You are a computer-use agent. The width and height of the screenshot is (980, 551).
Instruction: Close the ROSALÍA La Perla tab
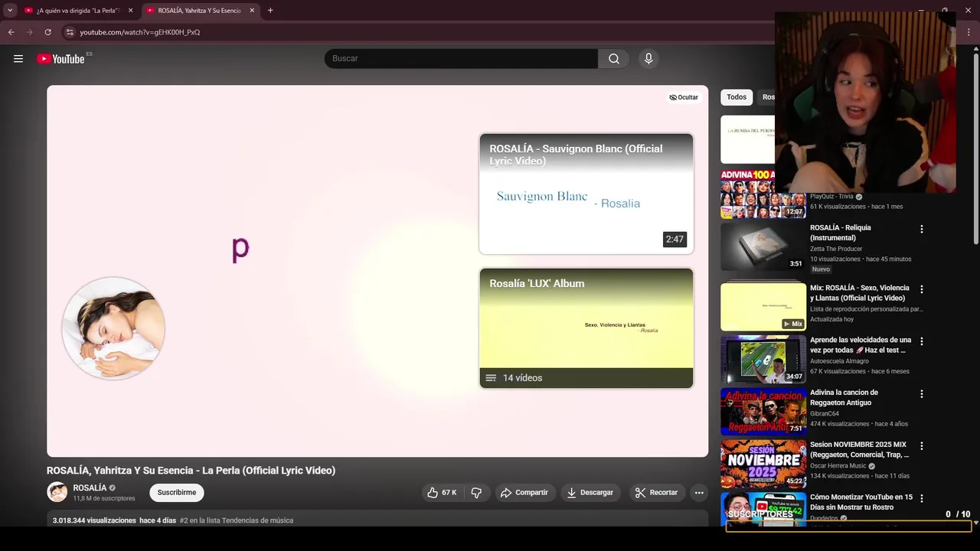pos(252,11)
